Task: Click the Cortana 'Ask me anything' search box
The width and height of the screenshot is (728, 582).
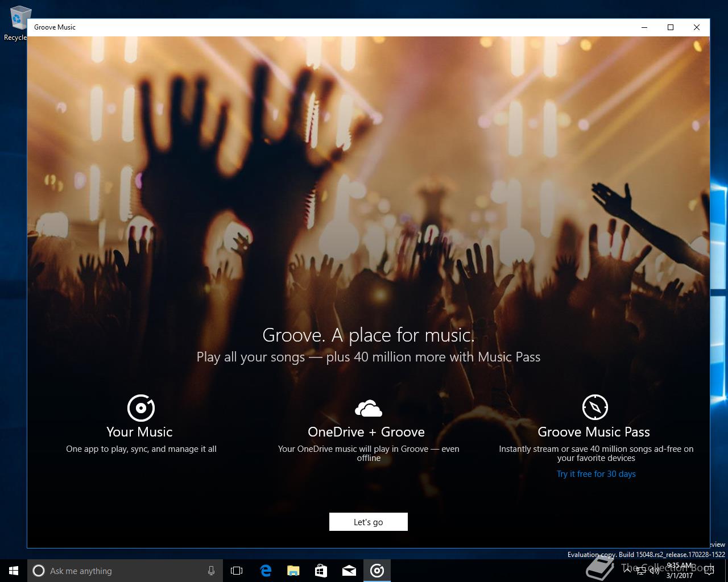Action: [x=125, y=571]
